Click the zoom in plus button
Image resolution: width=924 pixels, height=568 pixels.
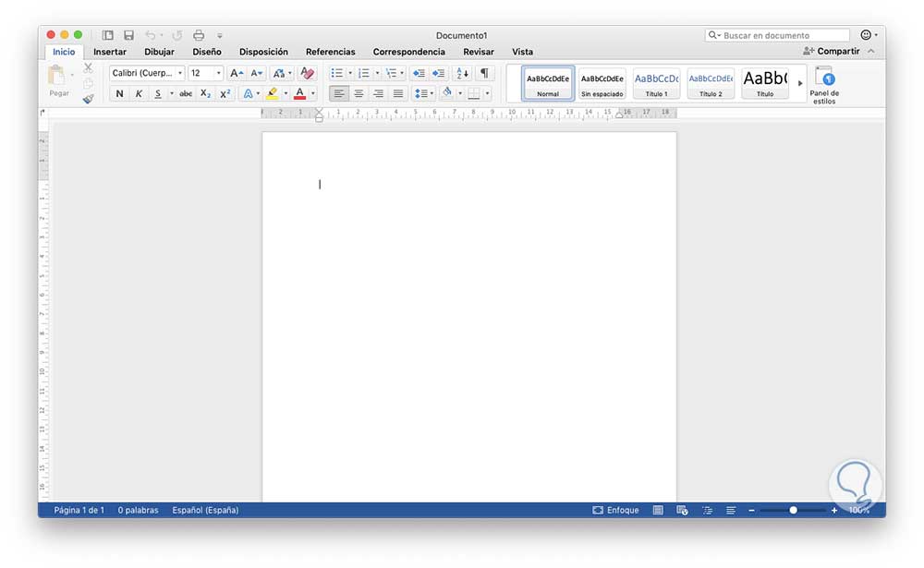[x=833, y=510]
